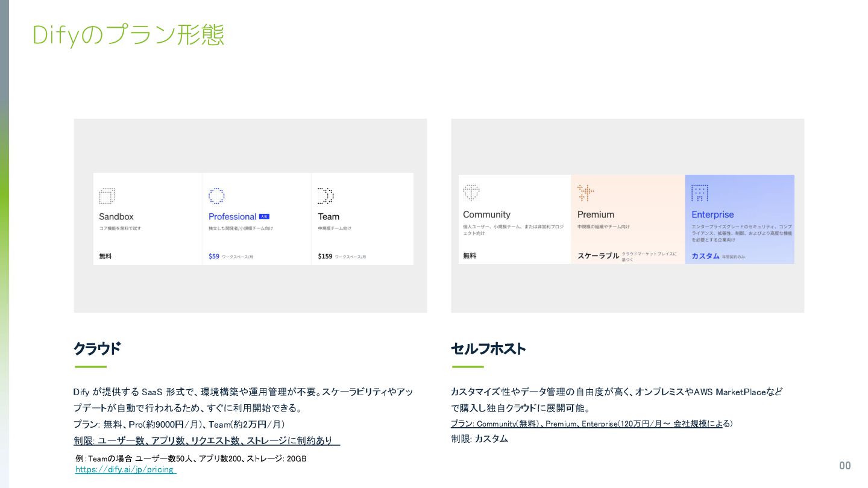Click the $59 price text
Image resolution: width=868 pixels, height=488 pixels.
click(x=214, y=256)
